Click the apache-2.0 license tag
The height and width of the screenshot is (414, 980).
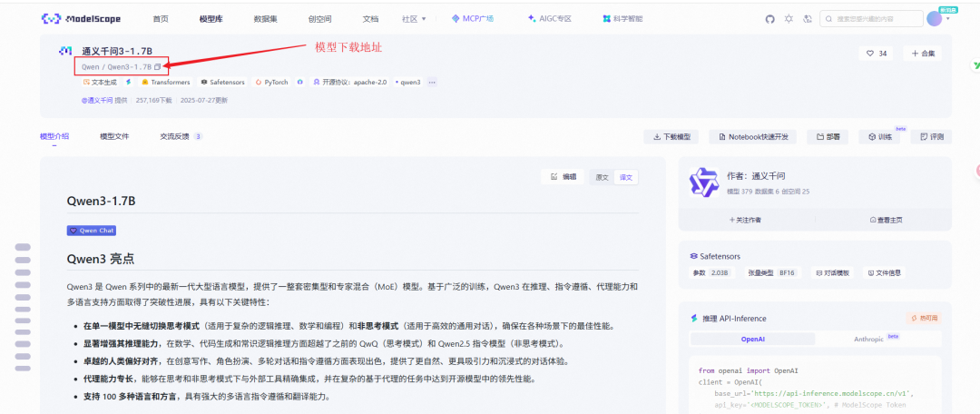[350, 82]
